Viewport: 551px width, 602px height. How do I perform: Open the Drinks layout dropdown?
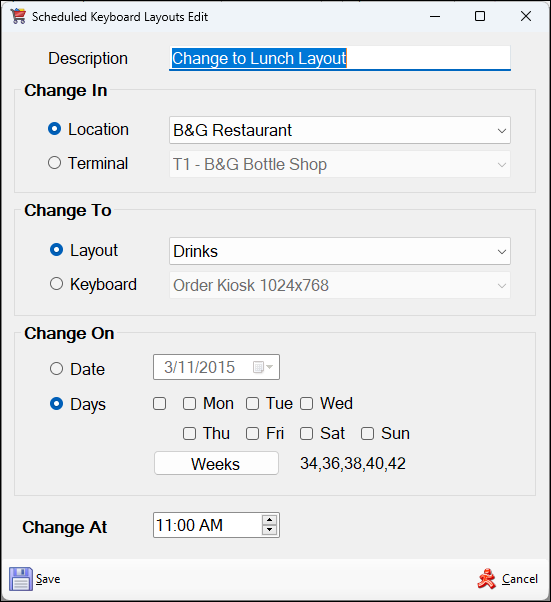pyautogui.click(x=340, y=251)
